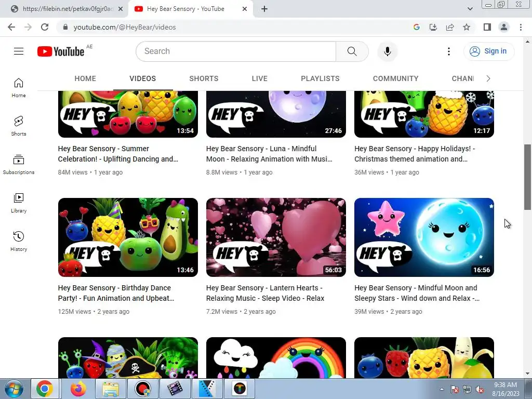The image size is (532, 399).
Task: Open a new browser tab
Action: pos(264,9)
